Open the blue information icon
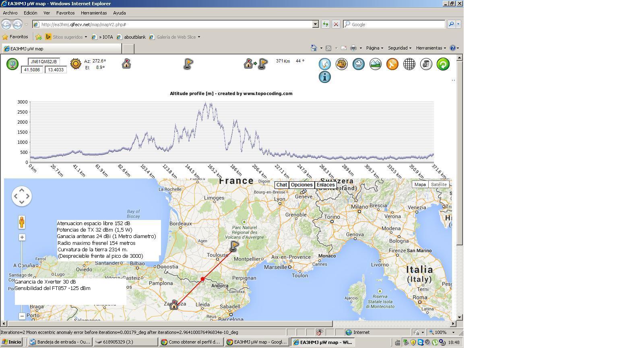 [x=324, y=77]
